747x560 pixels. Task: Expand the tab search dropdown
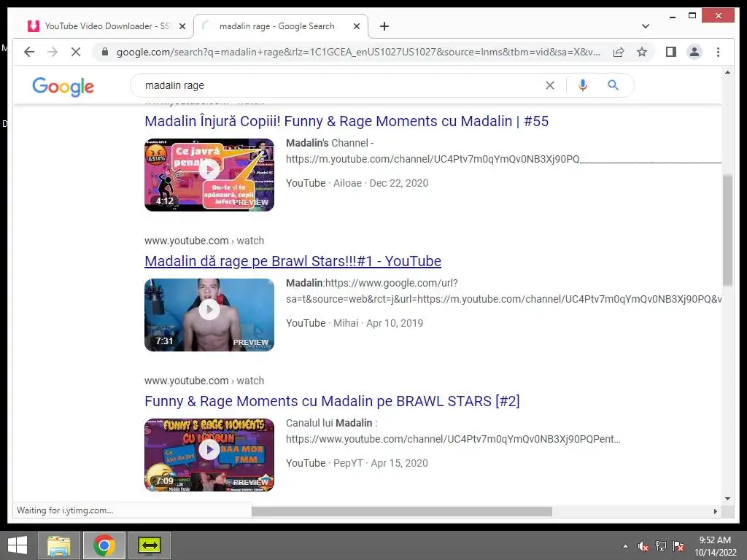pos(645,26)
